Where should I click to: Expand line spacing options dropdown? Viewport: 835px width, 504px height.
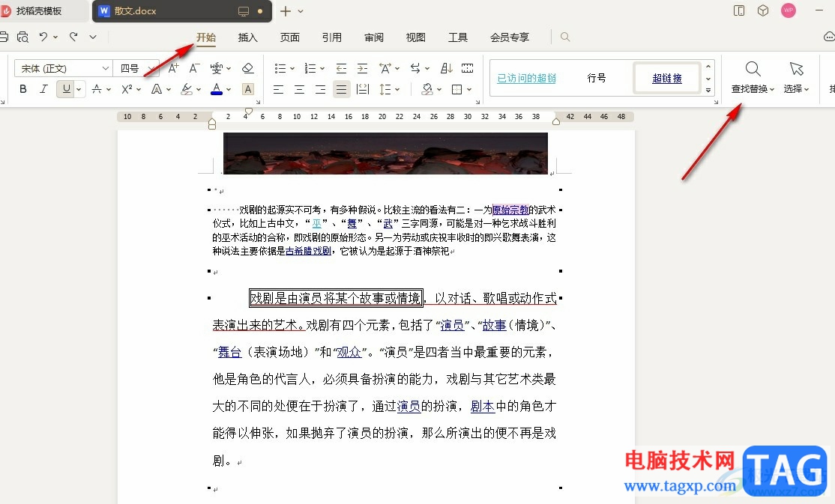point(397,89)
